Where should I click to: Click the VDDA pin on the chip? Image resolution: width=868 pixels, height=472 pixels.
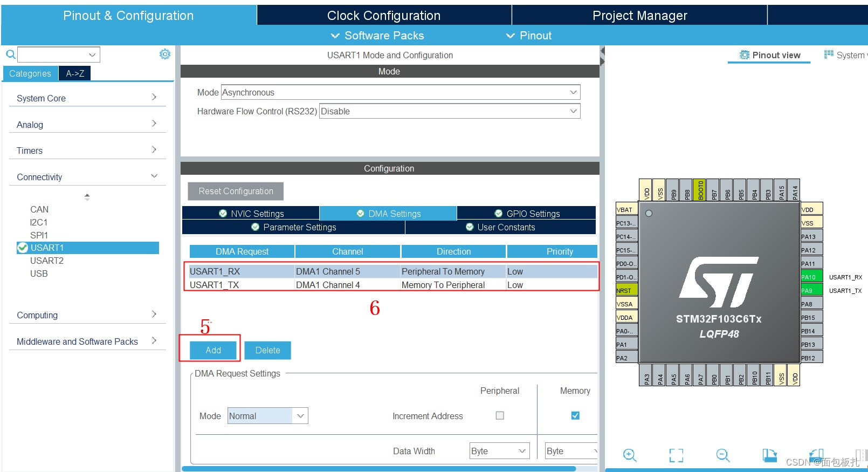pos(626,317)
